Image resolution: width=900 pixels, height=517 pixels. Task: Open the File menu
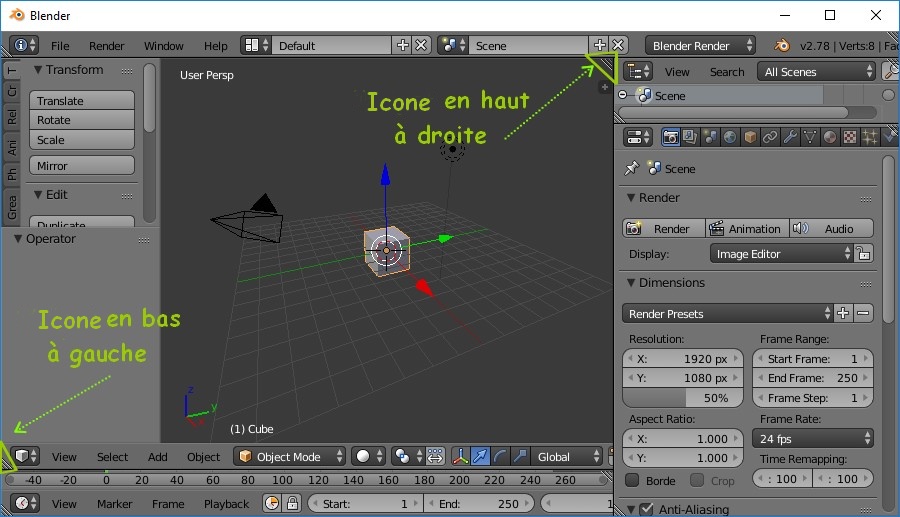coord(60,45)
